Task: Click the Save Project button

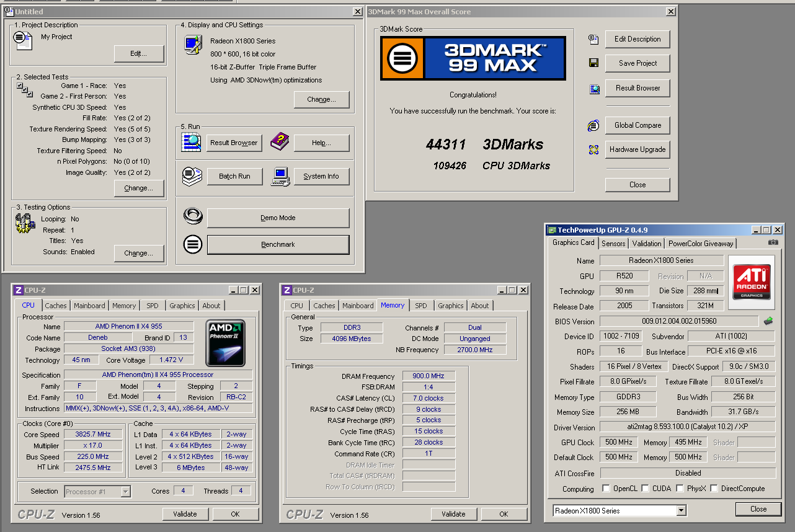Action: pyautogui.click(x=637, y=63)
